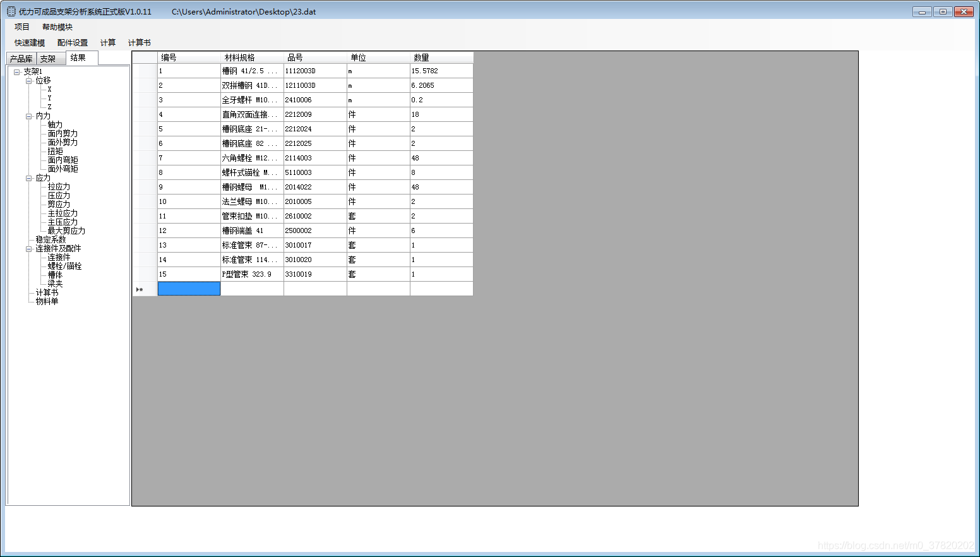Screen dimensions: 980x557
Task: Select row header of row 10
Action: [145, 201]
